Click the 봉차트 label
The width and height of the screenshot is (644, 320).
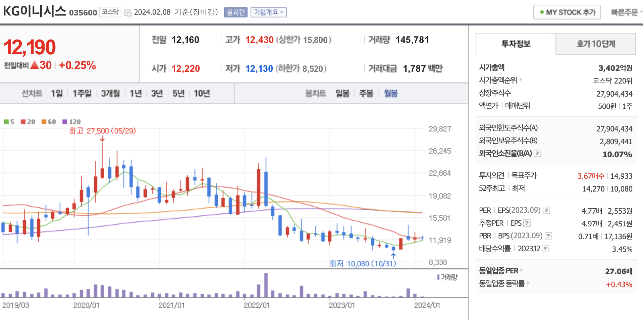coord(315,93)
